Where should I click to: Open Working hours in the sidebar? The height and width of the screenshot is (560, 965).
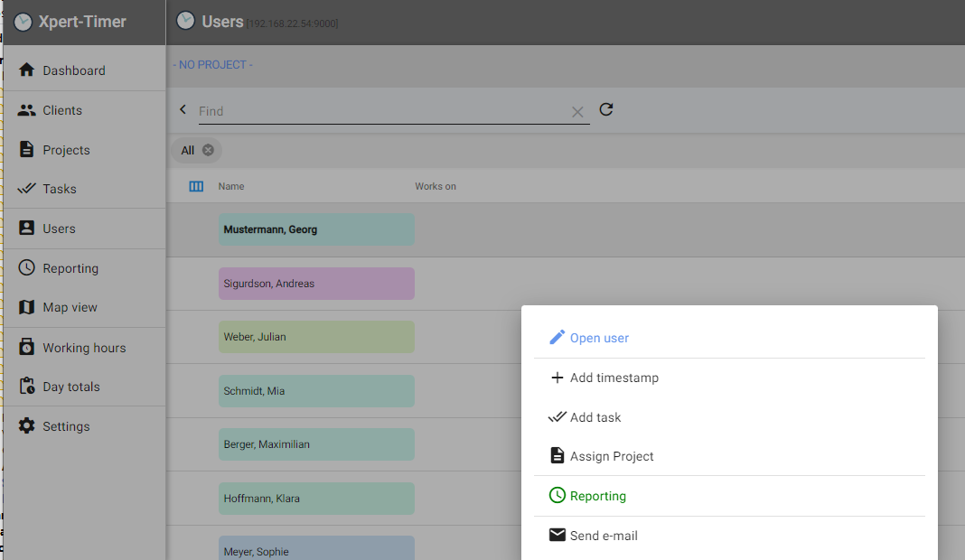coord(83,348)
